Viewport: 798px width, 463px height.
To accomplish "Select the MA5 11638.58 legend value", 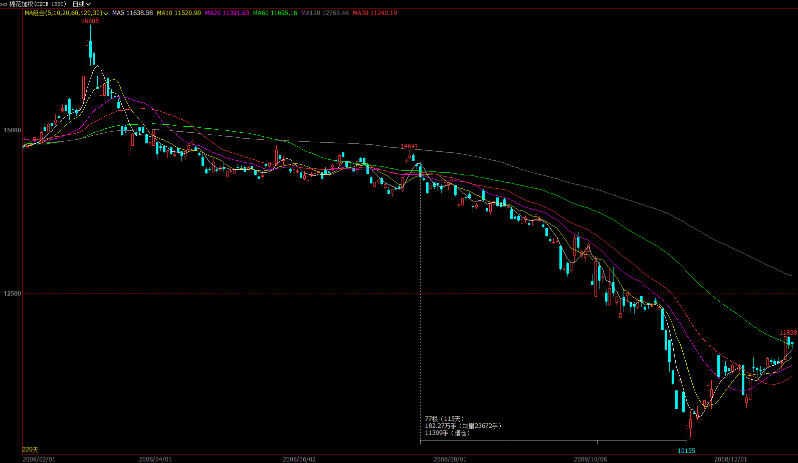I will pyautogui.click(x=132, y=13).
